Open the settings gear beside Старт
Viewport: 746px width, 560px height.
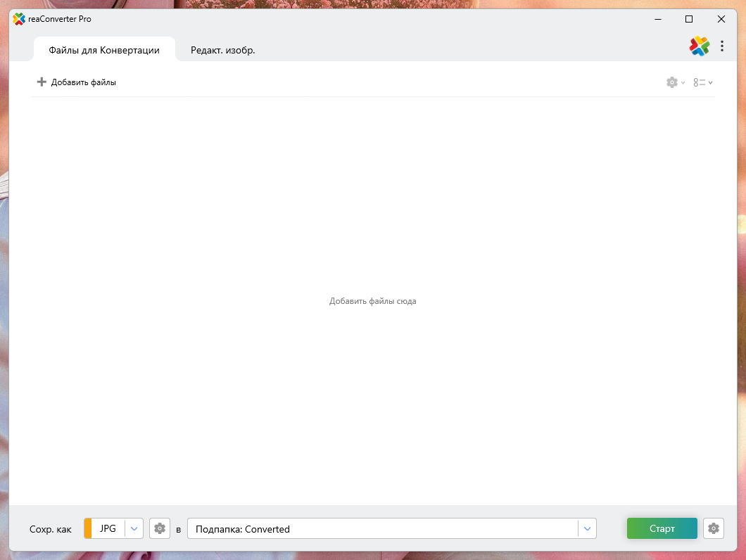pyautogui.click(x=714, y=528)
